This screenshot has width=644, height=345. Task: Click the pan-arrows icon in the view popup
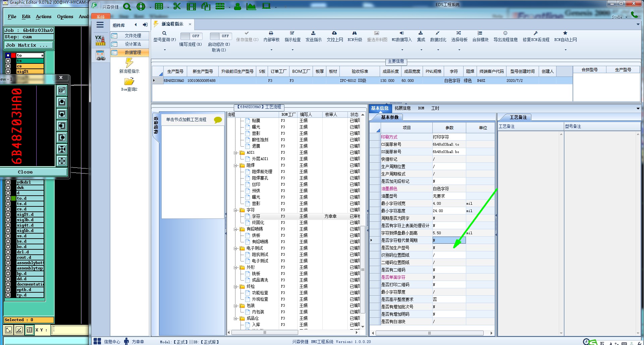(62, 161)
